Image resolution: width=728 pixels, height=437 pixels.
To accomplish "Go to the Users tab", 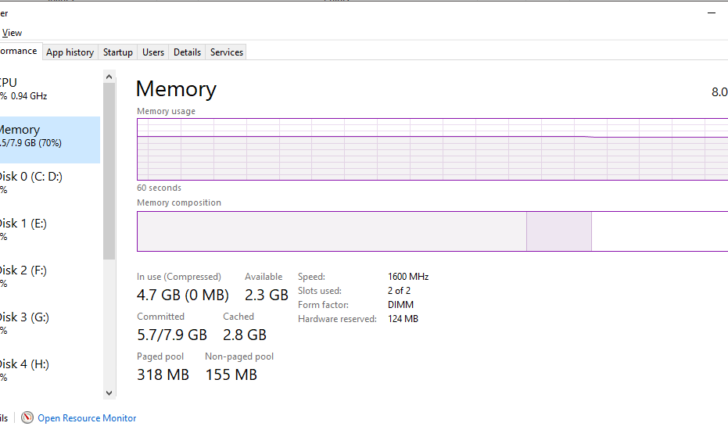I will pos(153,52).
